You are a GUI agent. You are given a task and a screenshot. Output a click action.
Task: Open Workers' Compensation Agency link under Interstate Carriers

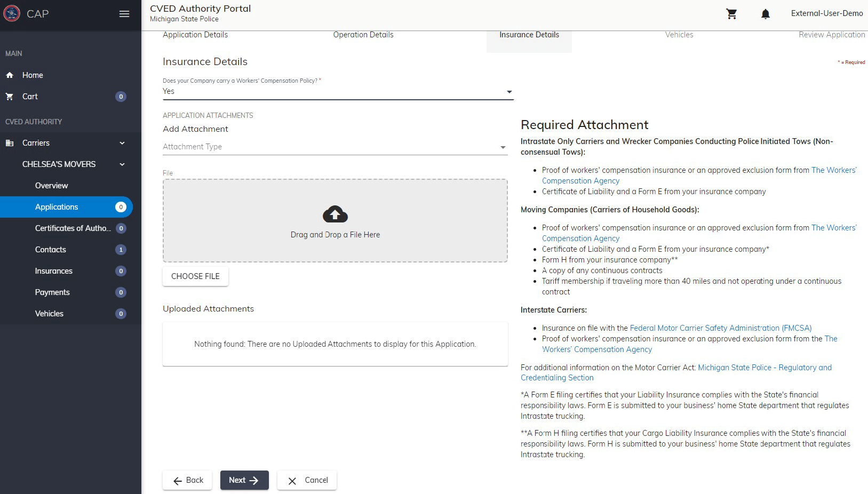pyautogui.click(x=690, y=344)
